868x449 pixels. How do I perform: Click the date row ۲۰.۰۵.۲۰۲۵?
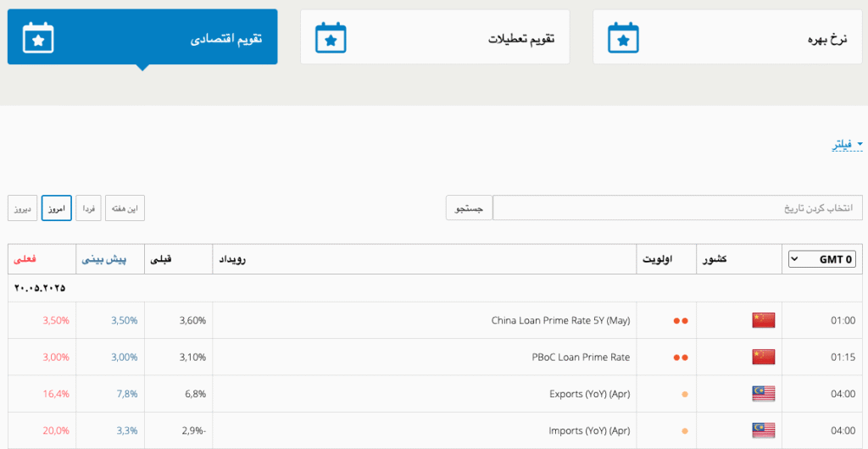click(435, 288)
